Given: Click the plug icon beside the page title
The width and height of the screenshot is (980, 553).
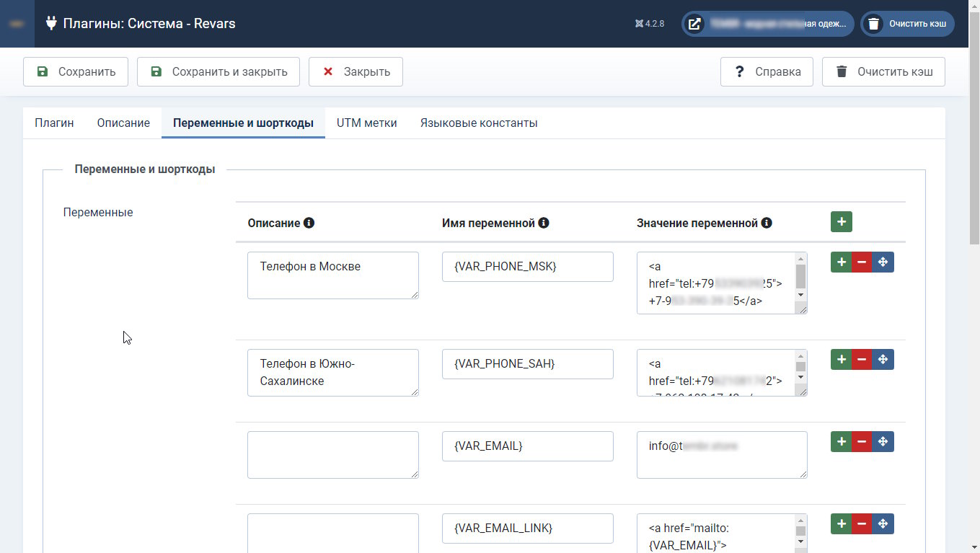Looking at the screenshot, I should (51, 23).
